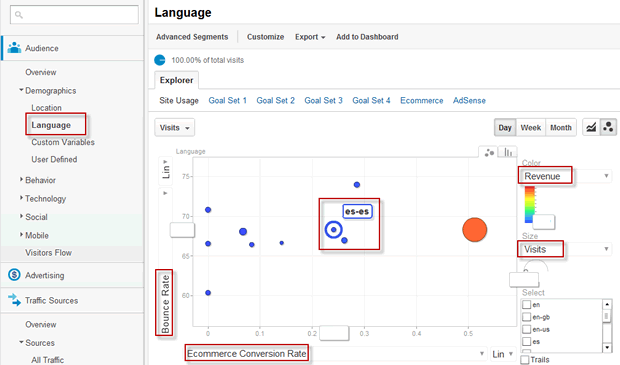Open vertical axis Lin scale toggle
620x365 pixels.
pyautogui.click(x=165, y=171)
